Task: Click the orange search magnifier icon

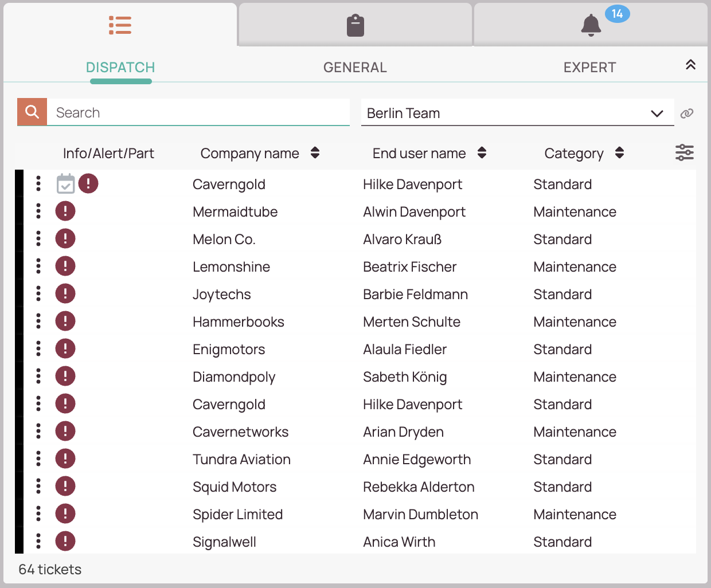Action: coord(32,112)
